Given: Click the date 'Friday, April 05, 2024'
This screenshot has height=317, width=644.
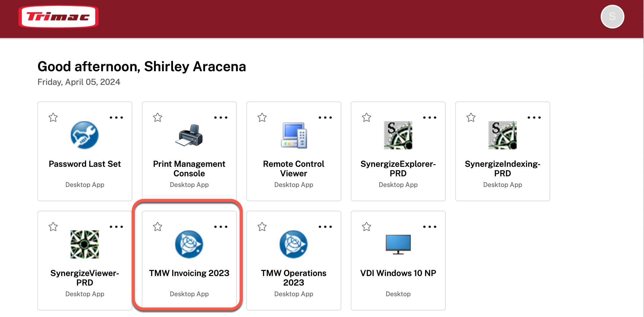Looking at the screenshot, I should [79, 82].
